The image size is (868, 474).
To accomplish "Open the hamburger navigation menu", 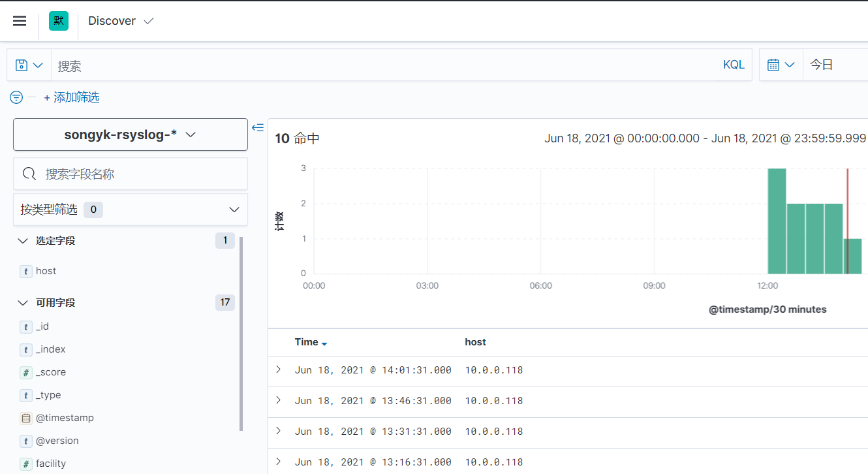I will [x=20, y=21].
